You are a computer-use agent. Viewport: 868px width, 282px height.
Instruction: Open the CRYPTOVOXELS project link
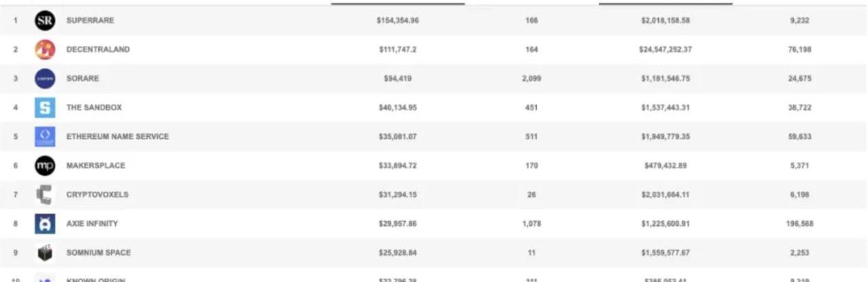pos(97,194)
